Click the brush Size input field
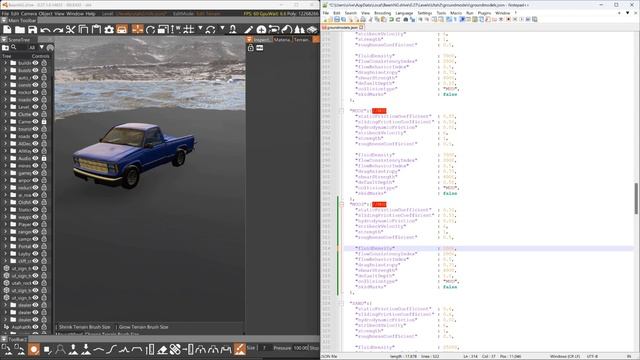 pyautogui.click(x=264, y=348)
